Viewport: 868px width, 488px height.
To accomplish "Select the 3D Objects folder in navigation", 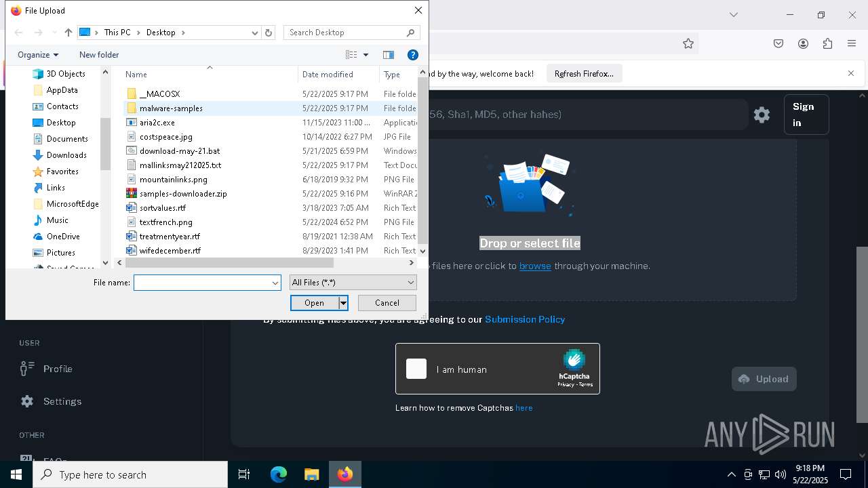I will 66,74.
